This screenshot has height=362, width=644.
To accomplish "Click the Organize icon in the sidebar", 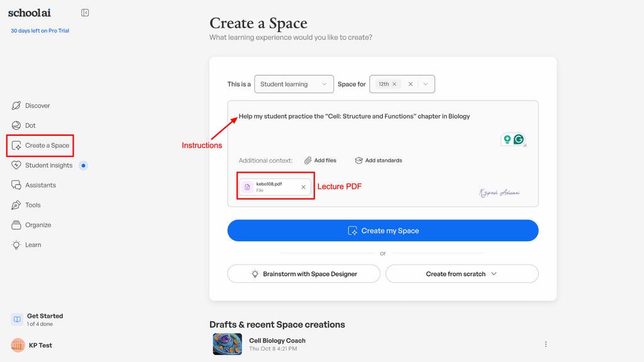I will (x=16, y=225).
